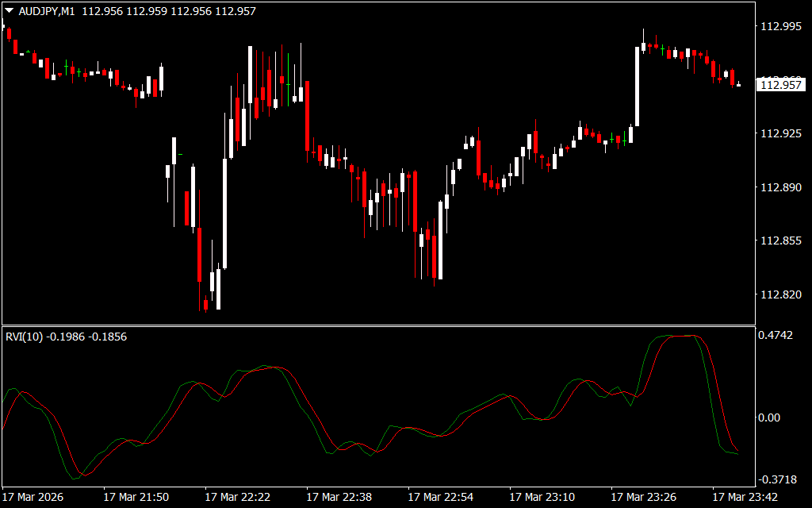Click the 0.4742 RVI scale value
This screenshot has height=508, width=812.
tap(776, 336)
